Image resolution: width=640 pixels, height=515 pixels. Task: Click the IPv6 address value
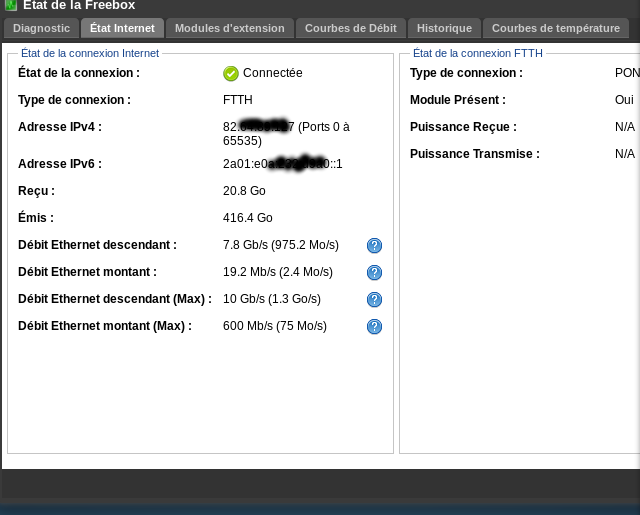[x=283, y=164]
